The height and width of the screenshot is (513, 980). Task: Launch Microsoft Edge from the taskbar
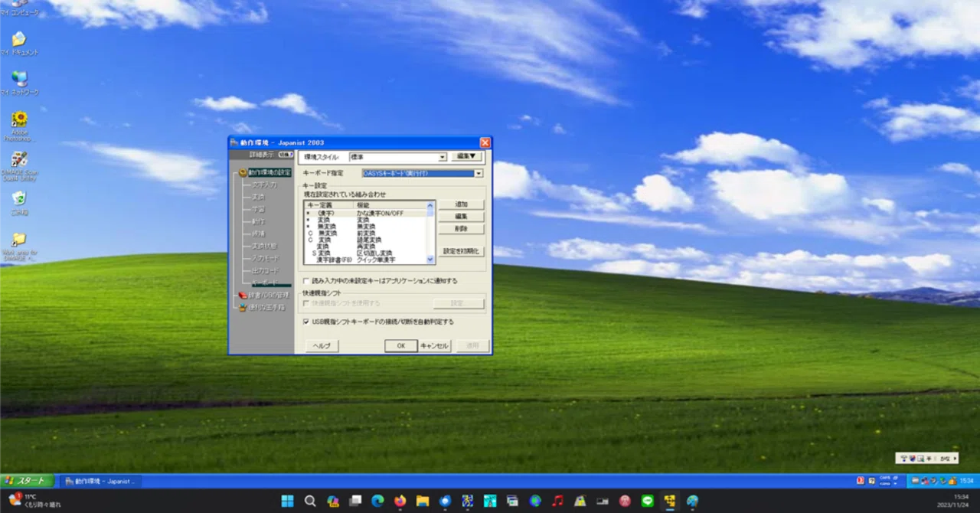click(x=377, y=501)
